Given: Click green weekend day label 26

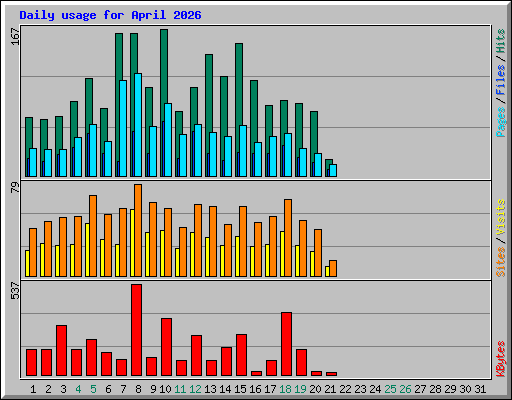Looking at the screenshot, I should tap(405, 389).
